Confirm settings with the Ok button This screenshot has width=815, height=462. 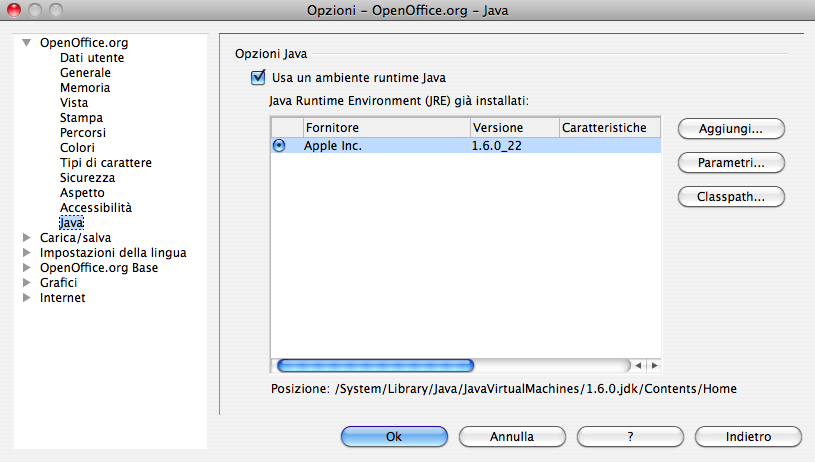click(x=393, y=437)
